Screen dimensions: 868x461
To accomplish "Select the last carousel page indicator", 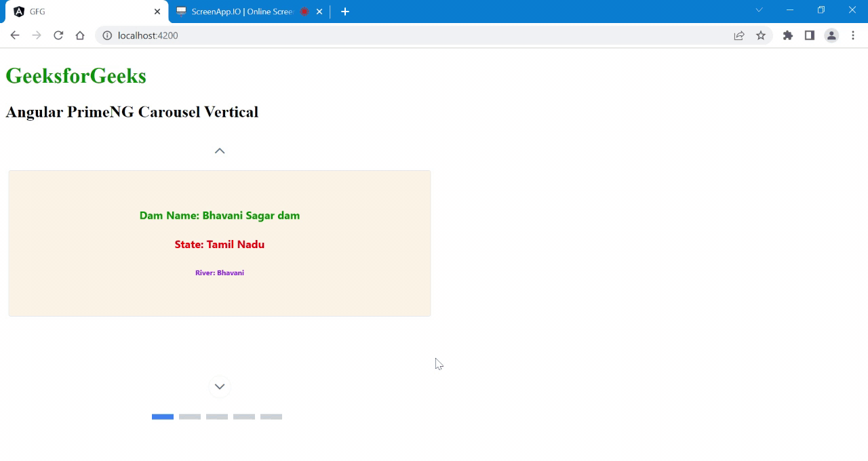I will (x=271, y=416).
